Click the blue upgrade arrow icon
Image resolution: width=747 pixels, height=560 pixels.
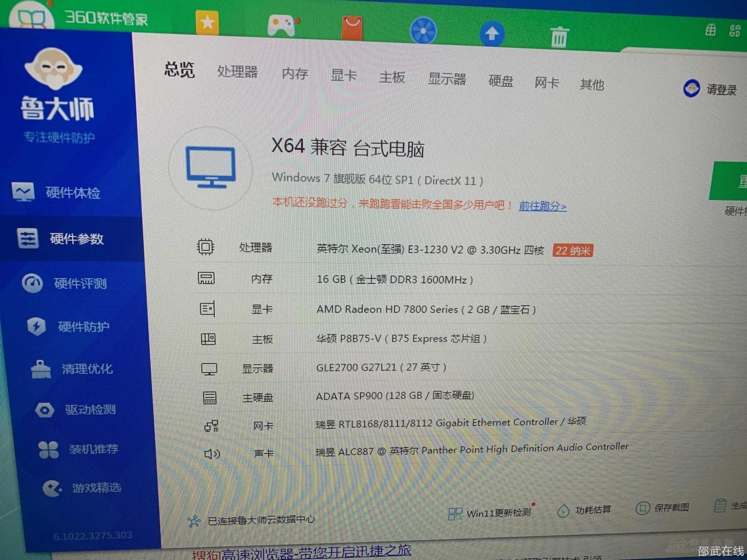(x=492, y=34)
